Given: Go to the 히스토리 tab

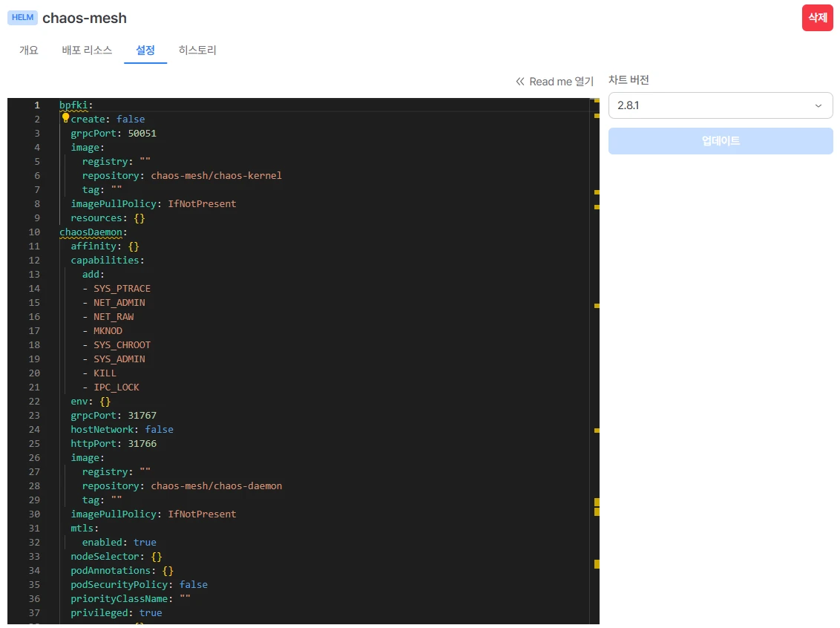Looking at the screenshot, I should tap(197, 50).
